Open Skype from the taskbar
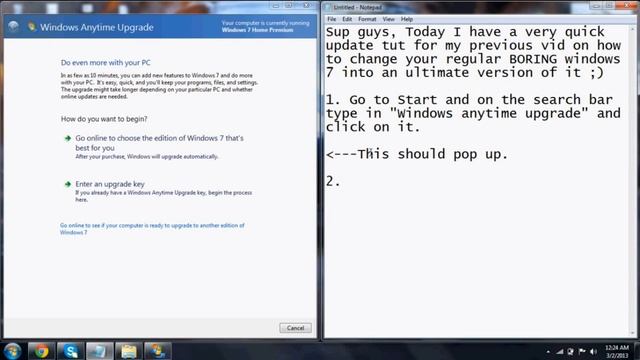This screenshot has width=640, height=360. (71, 351)
